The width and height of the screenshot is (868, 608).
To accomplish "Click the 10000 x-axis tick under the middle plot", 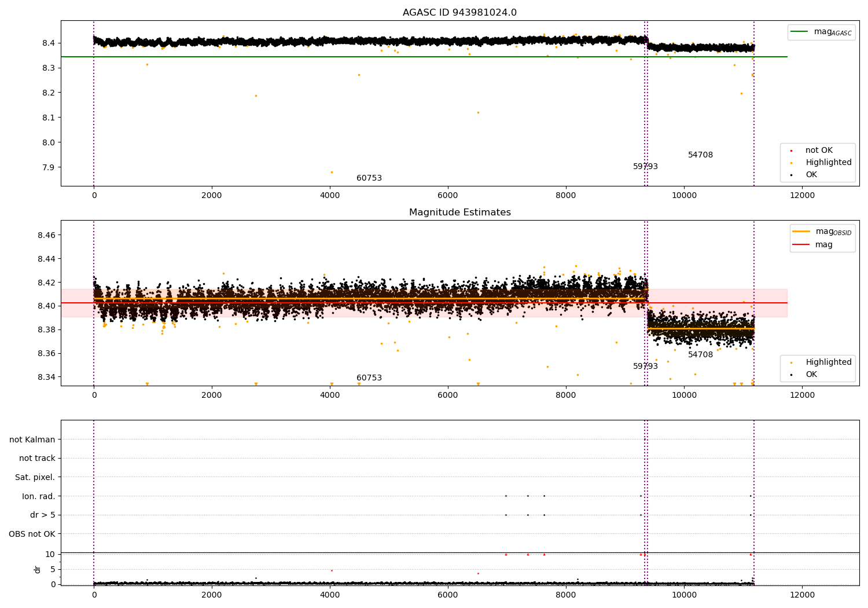I will click(x=684, y=395).
